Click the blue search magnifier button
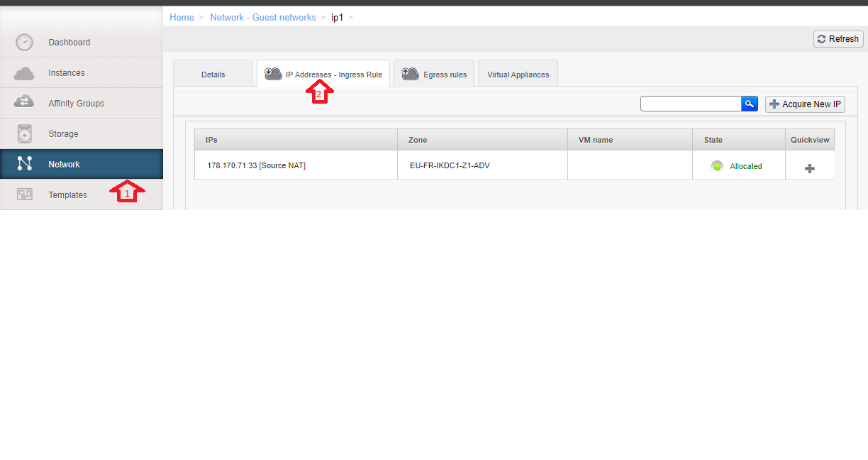The height and width of the screenshot is (460, 868). tap(750, 104)
